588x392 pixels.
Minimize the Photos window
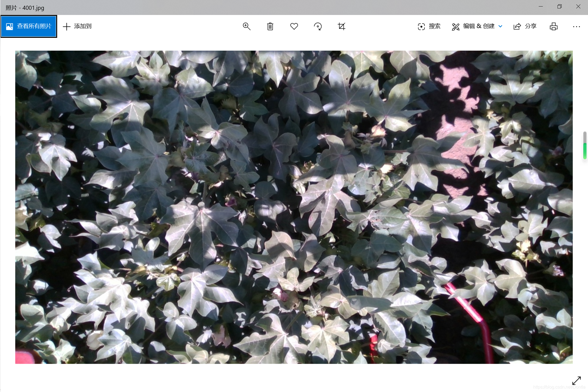tap(541, 7)
